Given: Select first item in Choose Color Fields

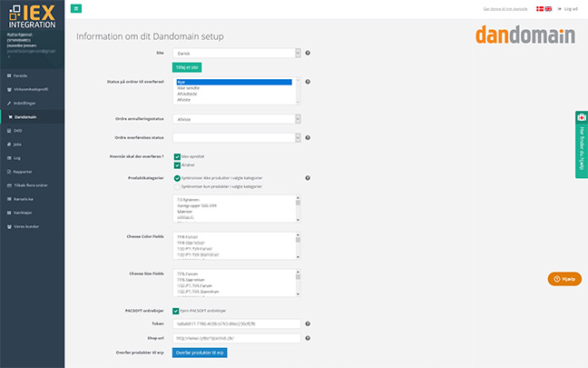Looking at the screenshot, I should point(187,237).
